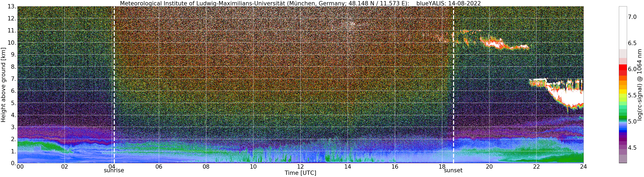
Task: Click the 'sunrise' label below the axis
Action: (x=114, y=171)
